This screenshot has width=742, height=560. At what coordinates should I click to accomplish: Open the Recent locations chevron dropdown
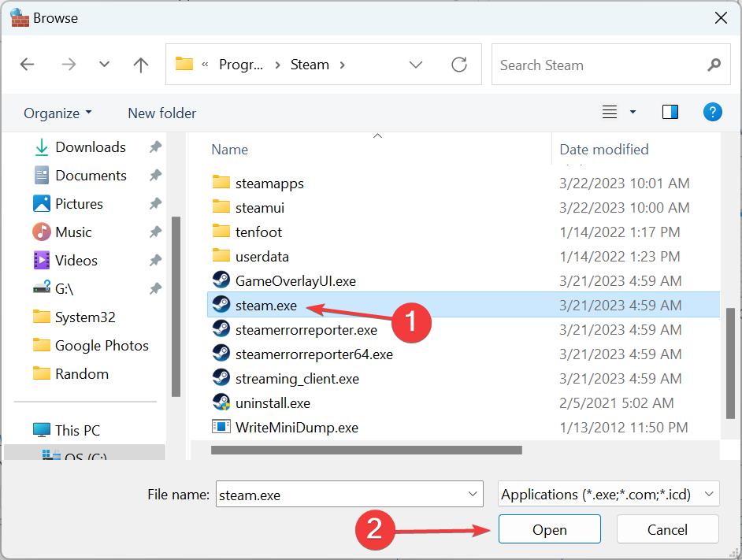(x=104, y=65)
